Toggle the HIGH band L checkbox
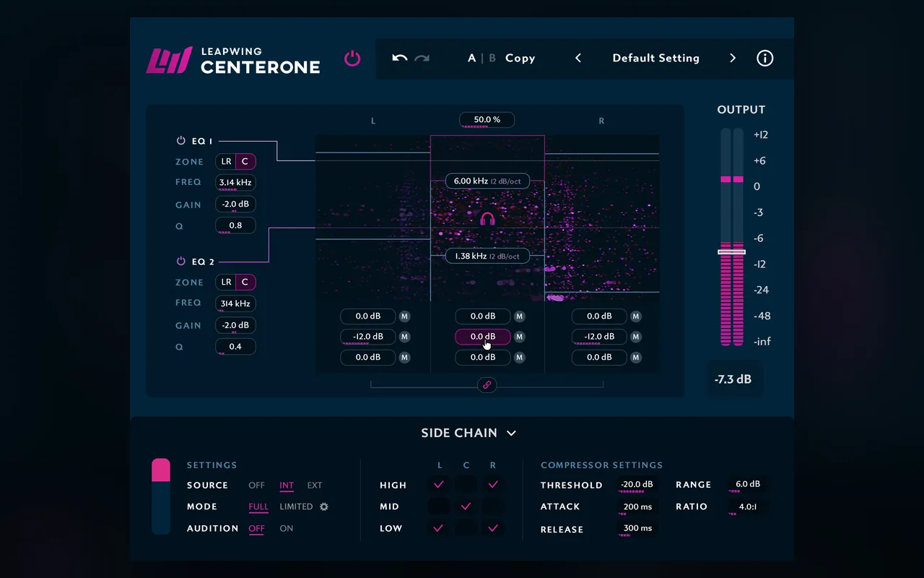 438,485
